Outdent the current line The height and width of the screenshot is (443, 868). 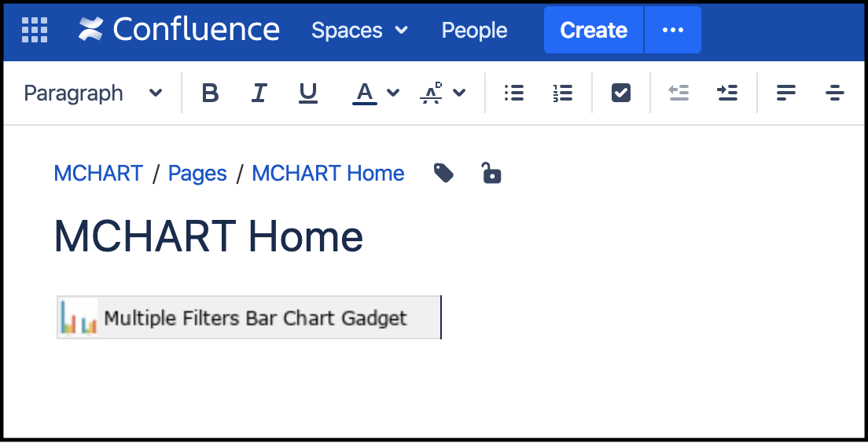point(679,93)
